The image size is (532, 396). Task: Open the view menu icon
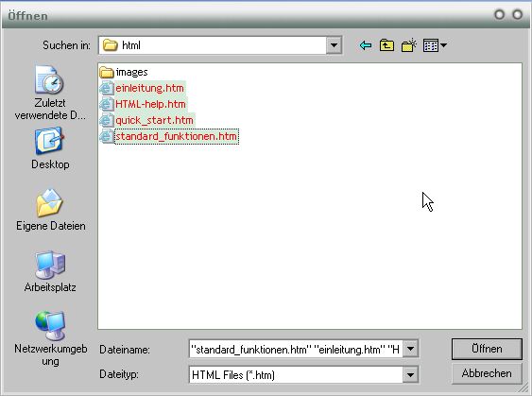click(435, 45)
